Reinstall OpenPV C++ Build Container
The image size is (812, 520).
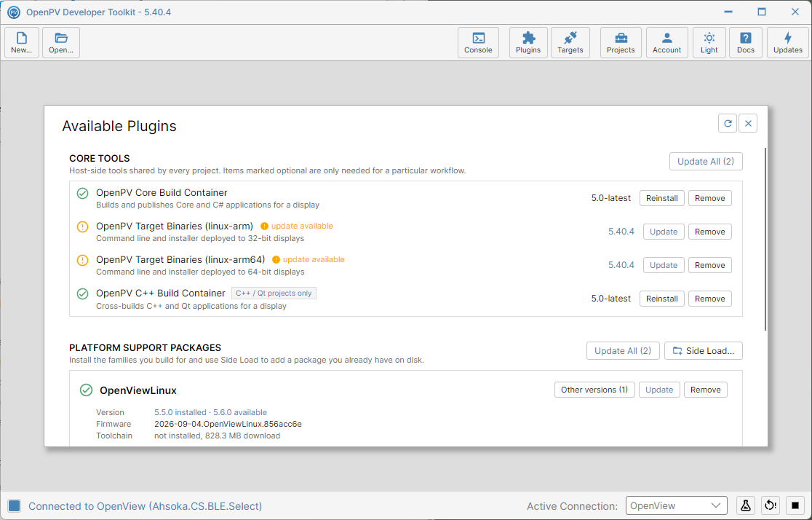click(662, 299)
